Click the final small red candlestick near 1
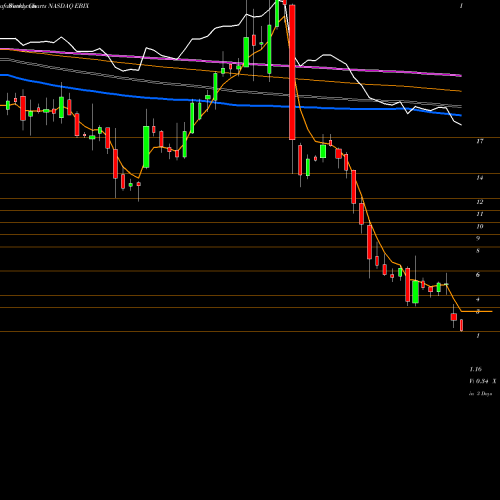The height and width of the screenshot is (500, 500). [x=462, y=325]
